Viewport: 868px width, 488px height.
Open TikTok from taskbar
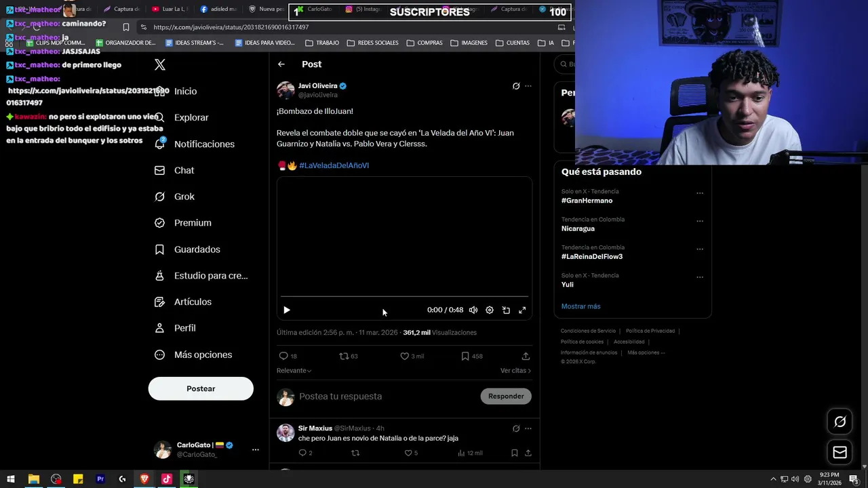pos(167,479)
